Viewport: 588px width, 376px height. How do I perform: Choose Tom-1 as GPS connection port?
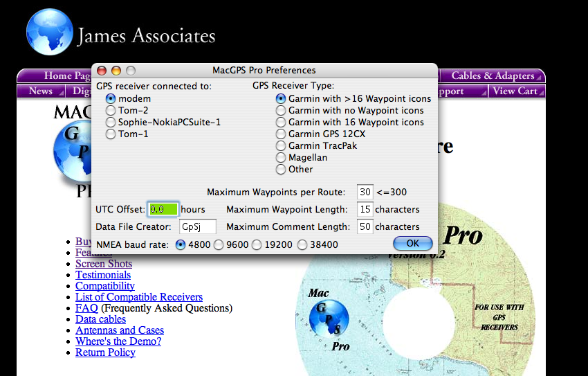click(x=111, y=134)
